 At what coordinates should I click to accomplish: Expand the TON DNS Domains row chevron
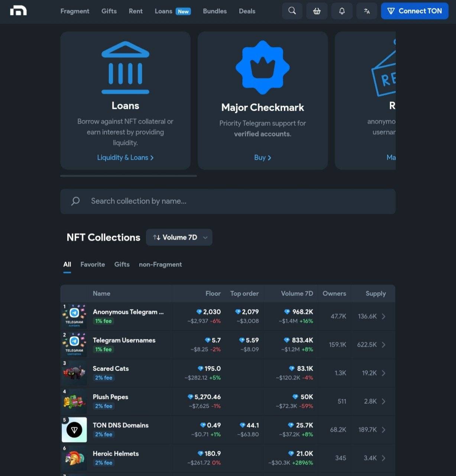pos(384,430)
